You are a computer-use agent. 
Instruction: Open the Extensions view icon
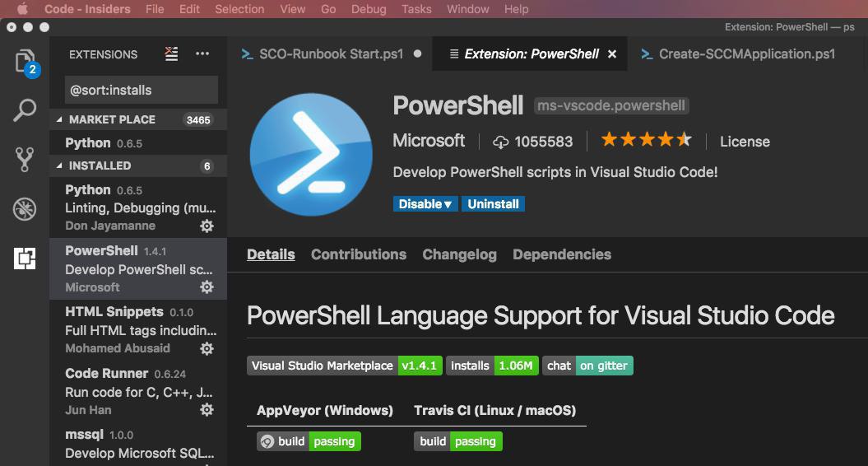[25, 259]
